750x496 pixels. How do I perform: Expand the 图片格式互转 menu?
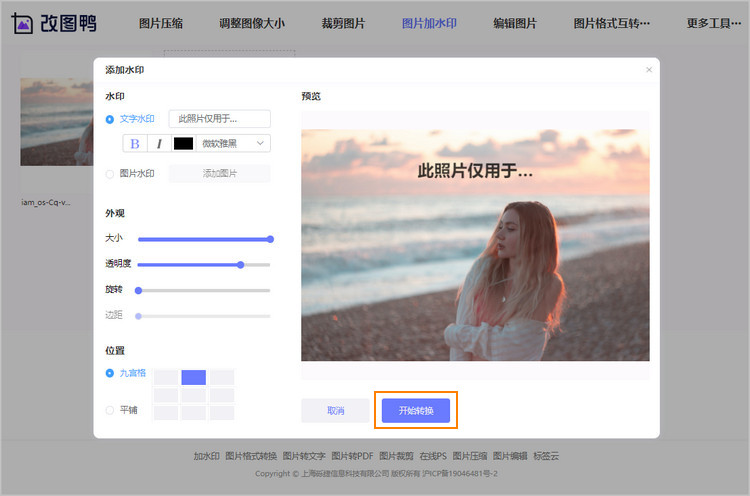[612, 23]
